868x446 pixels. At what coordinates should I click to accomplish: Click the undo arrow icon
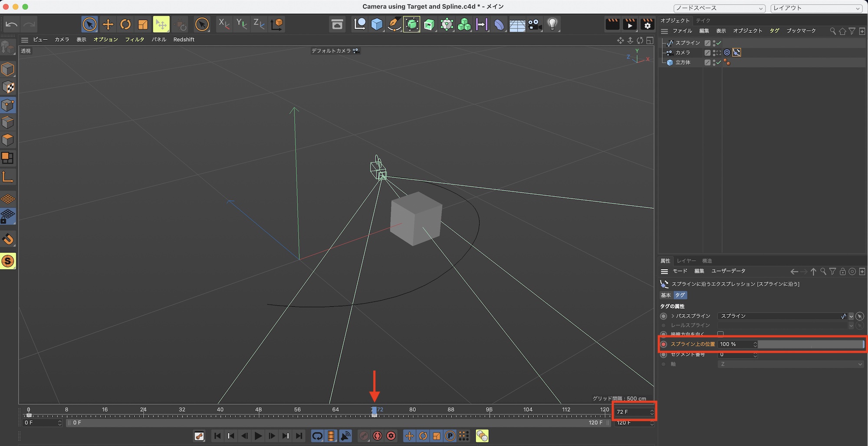coord(12,24)
